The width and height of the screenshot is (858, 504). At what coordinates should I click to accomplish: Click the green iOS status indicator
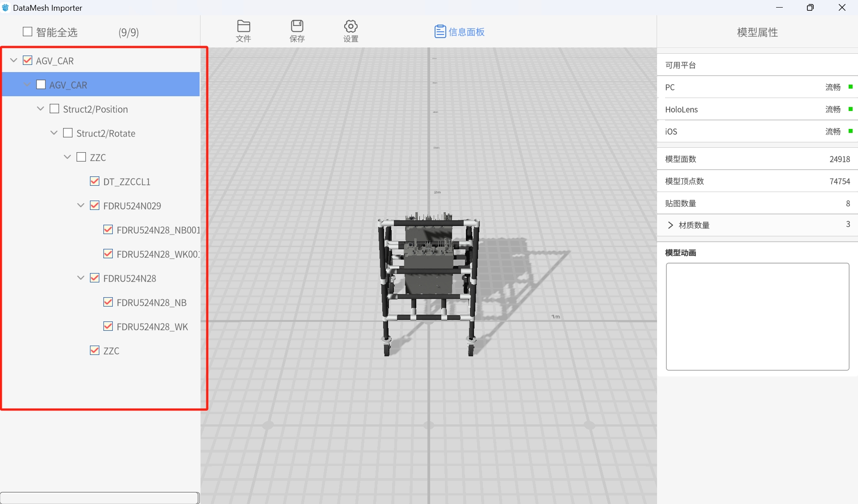click(850, 131)
